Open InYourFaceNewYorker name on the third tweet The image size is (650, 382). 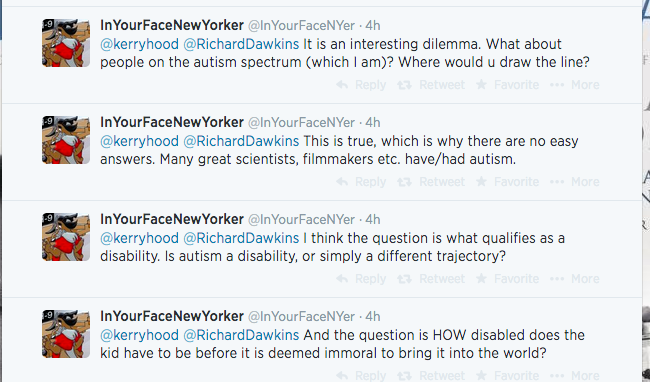click(172, 219)
